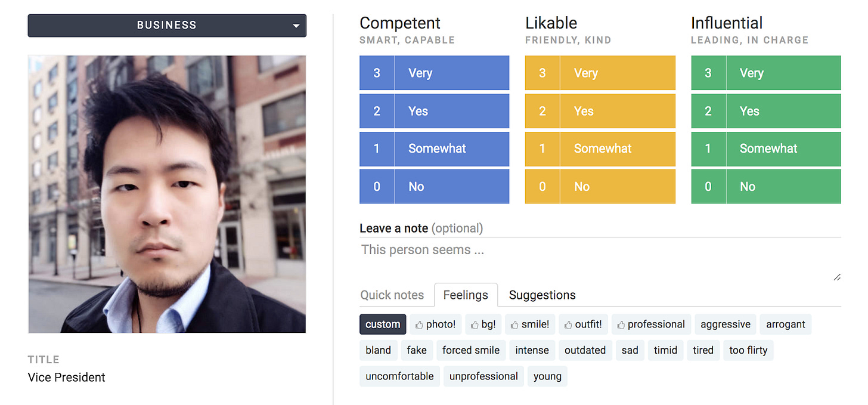
Task: Click the custom note button
Action: pos(383,324)
